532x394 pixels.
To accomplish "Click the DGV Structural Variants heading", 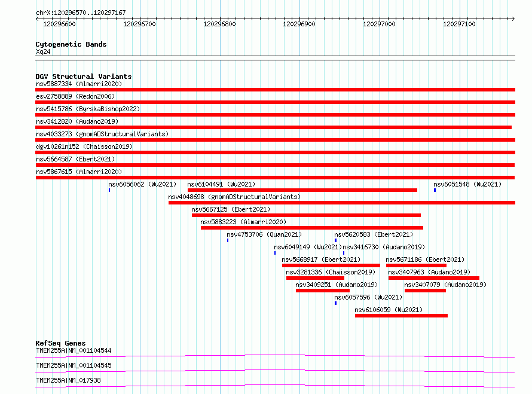I will tap(84, 77).
